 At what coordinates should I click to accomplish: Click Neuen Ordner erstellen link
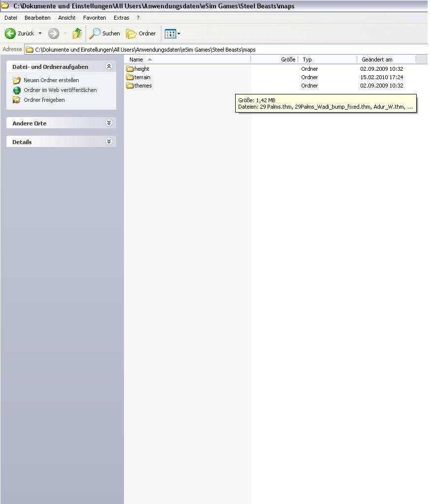click(51, 80)
